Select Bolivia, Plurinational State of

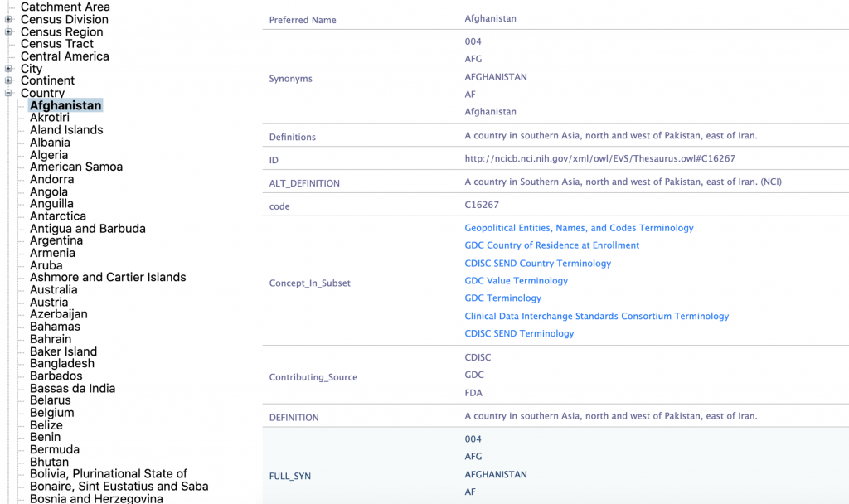click(x=109, y=473)
